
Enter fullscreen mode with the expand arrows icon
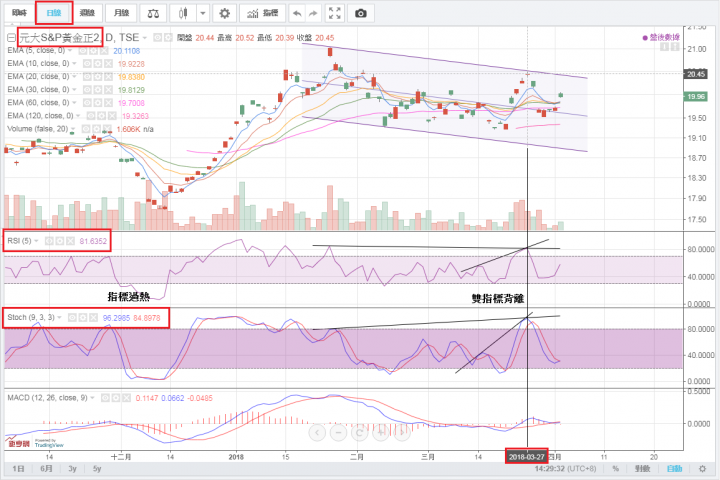(x=334, y=14)
